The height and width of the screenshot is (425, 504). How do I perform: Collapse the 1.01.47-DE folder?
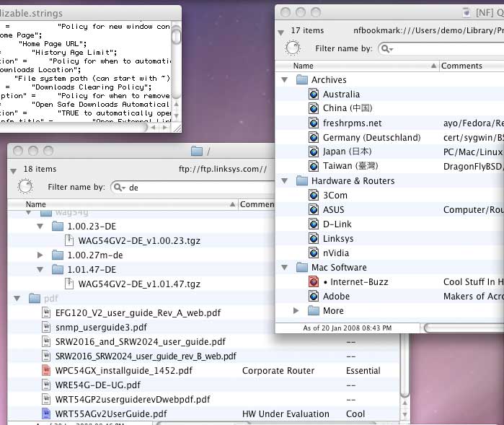tap(40, 270)
